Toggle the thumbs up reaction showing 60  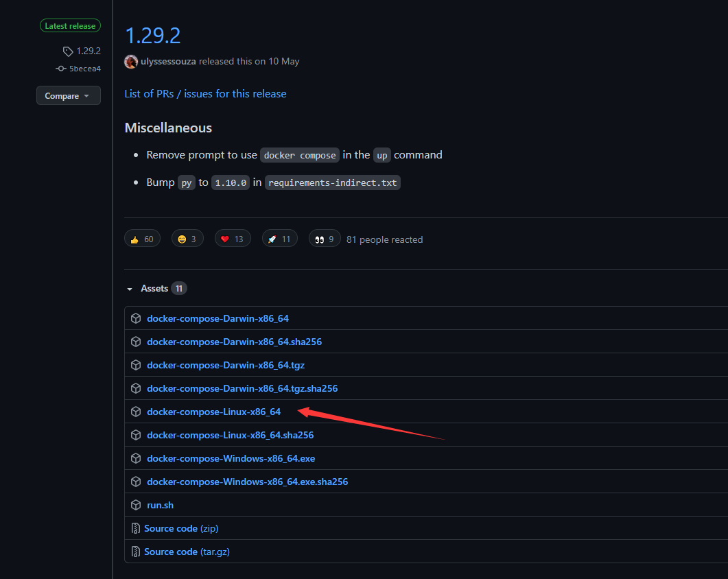tap(142, 239)
